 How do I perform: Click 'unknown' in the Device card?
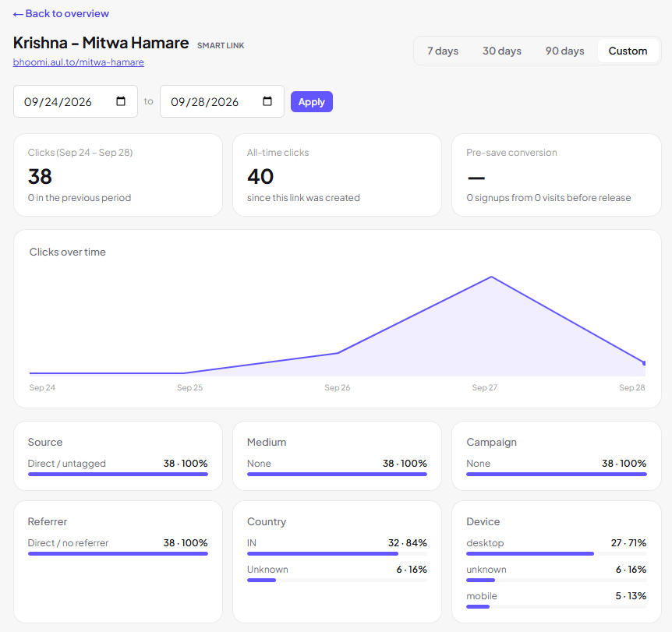click(486, 570)
